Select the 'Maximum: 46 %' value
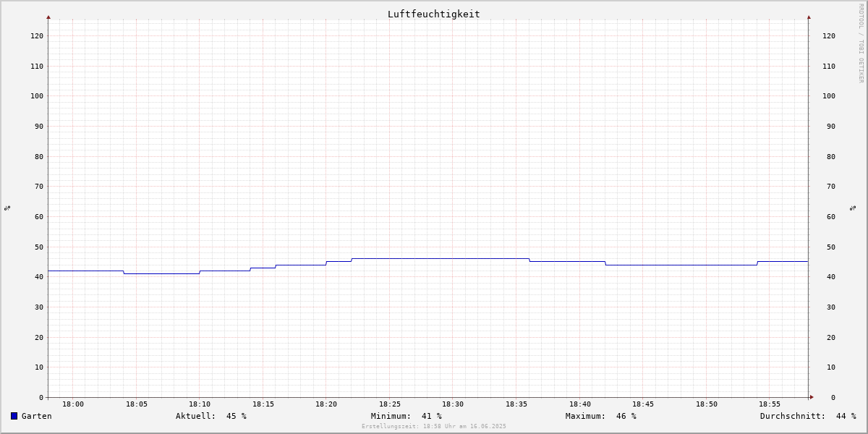This screenshot has height=434, width=868. click(601, 416)
